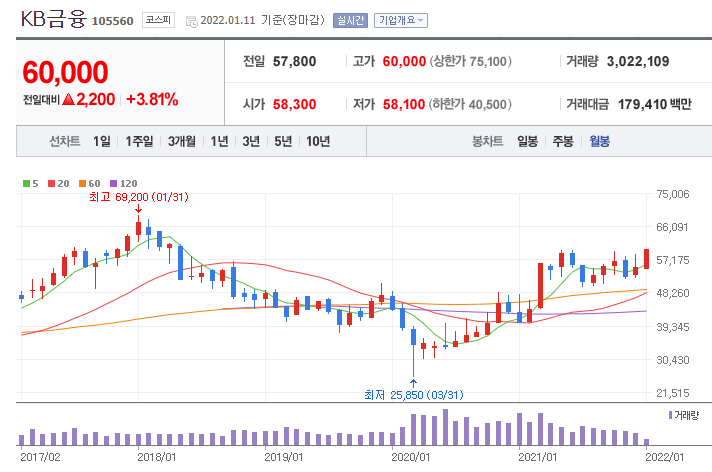Click the 75,006 y-axis label

(x=673, y=194)
